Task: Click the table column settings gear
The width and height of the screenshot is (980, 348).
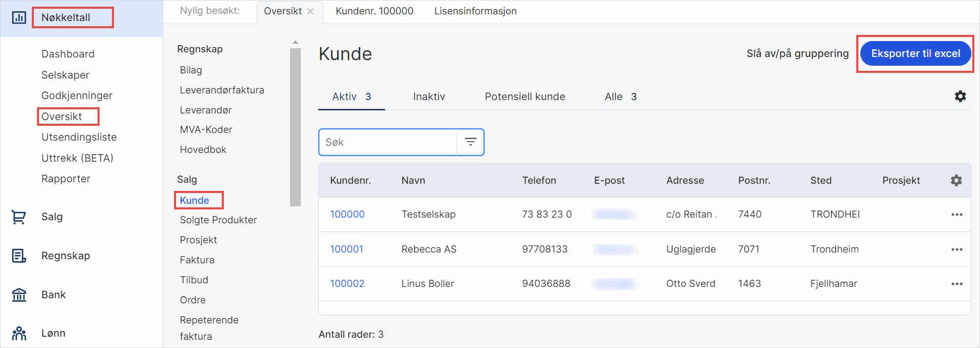Action: pyautogui.click(x=956, y=181)
